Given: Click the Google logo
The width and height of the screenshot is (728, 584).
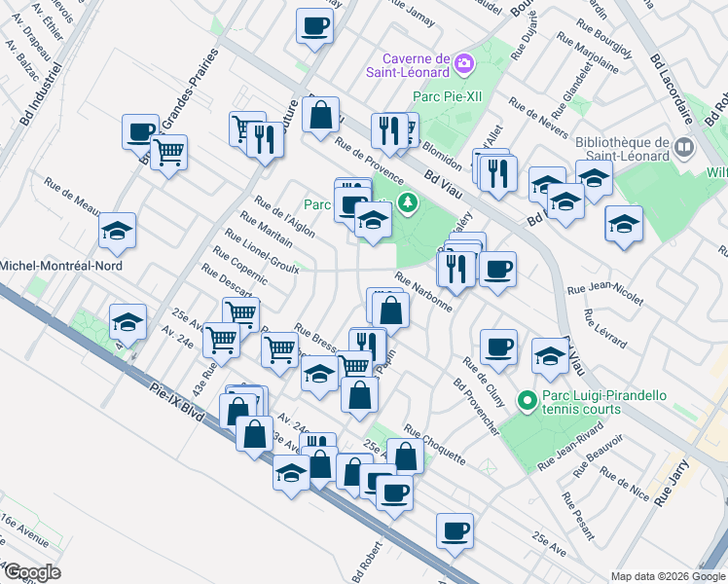Looking at the screenshot, I should (x=32, y=573).
